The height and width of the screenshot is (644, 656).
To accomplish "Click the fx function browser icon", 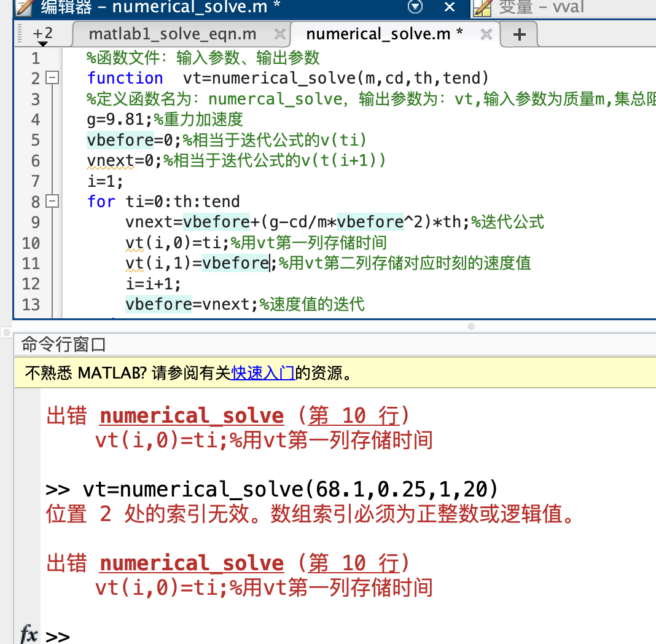I will 28,634.
